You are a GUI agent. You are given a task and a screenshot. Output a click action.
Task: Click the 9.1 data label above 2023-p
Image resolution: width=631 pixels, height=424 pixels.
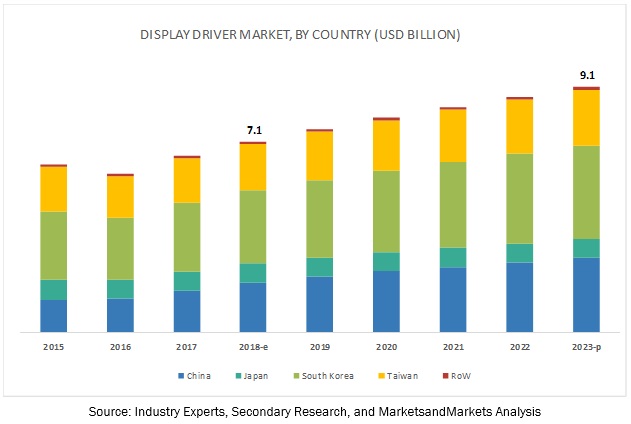pos(586,73)
